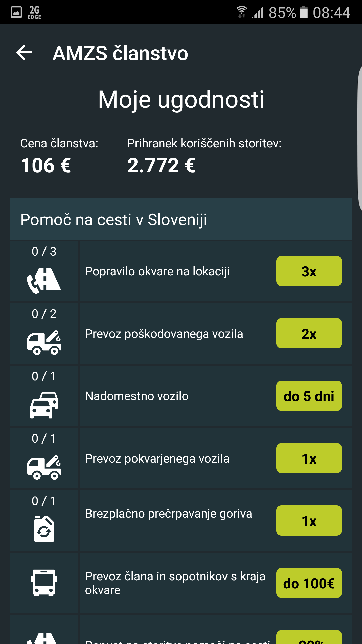
Task: Open the picture notification in status bar
Action: click(16, 12)
